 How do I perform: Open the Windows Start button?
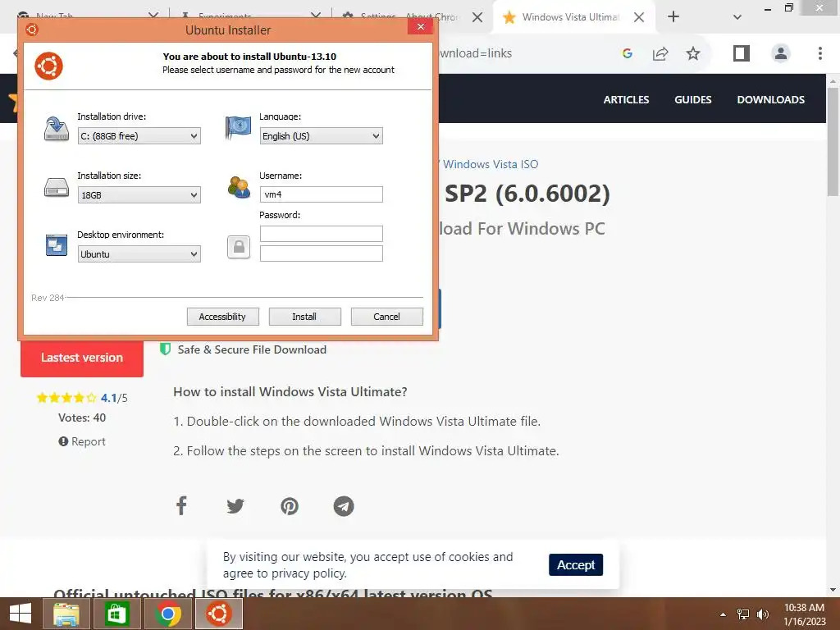[21, 614]
